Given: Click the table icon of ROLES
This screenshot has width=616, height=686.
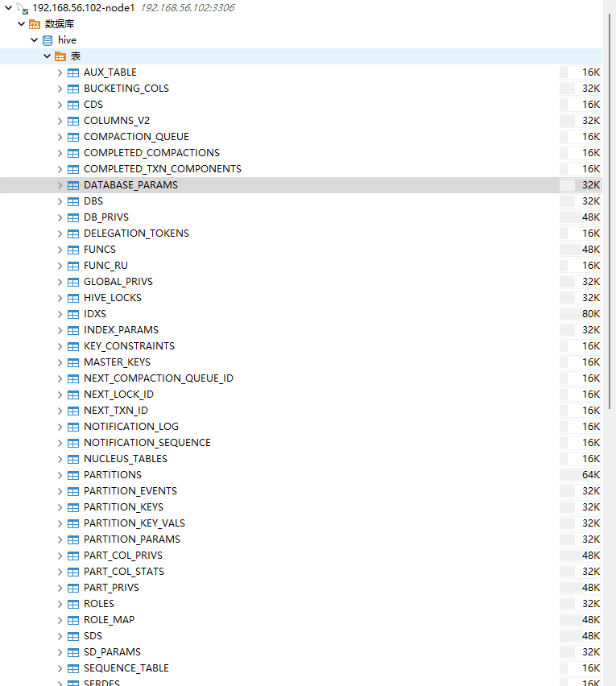Looking at the screenshot, I should click(x=73, y=604).
